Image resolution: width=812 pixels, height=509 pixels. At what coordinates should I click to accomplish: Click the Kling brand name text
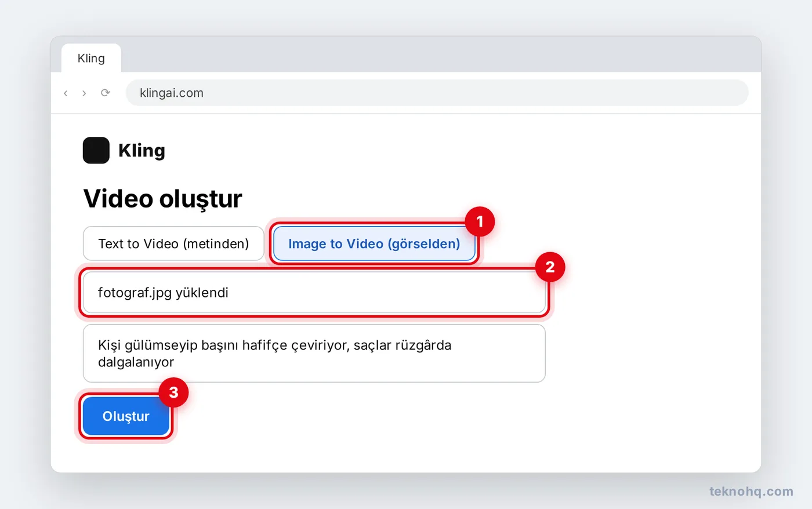(x=142, y=150)
